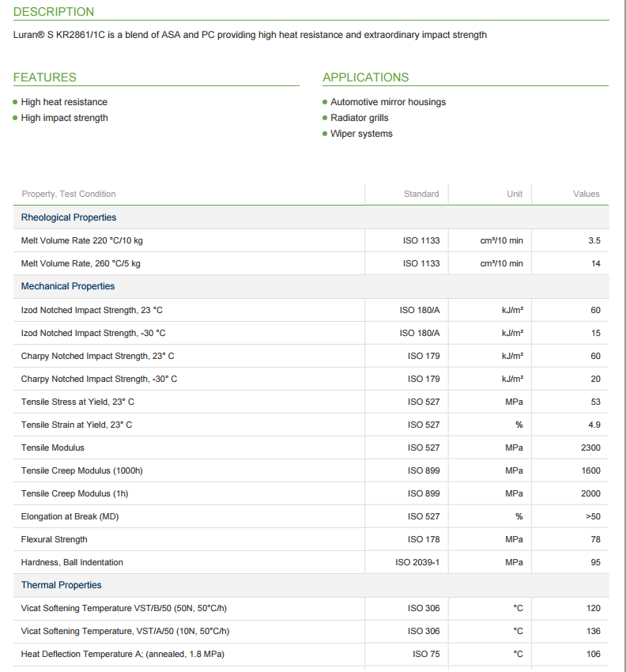626x672 pixels.
Task: Click the 'Unit' column header
Action: (515, 194)
